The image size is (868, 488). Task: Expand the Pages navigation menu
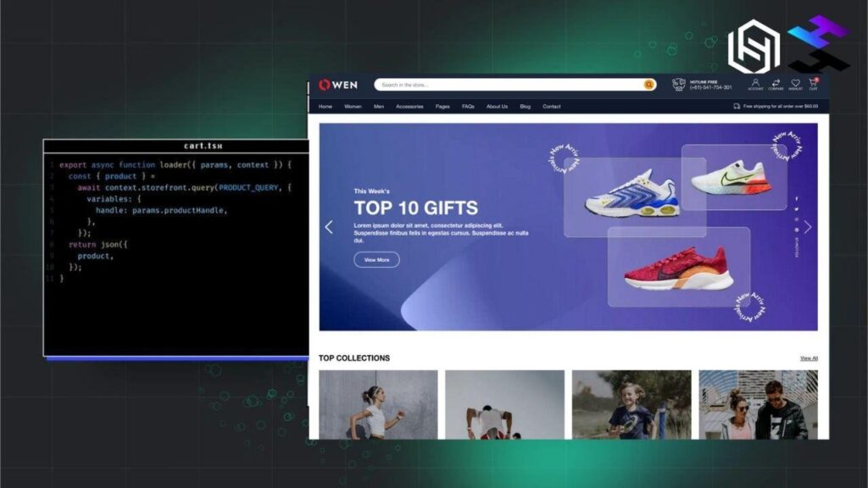tap(442, 107)
